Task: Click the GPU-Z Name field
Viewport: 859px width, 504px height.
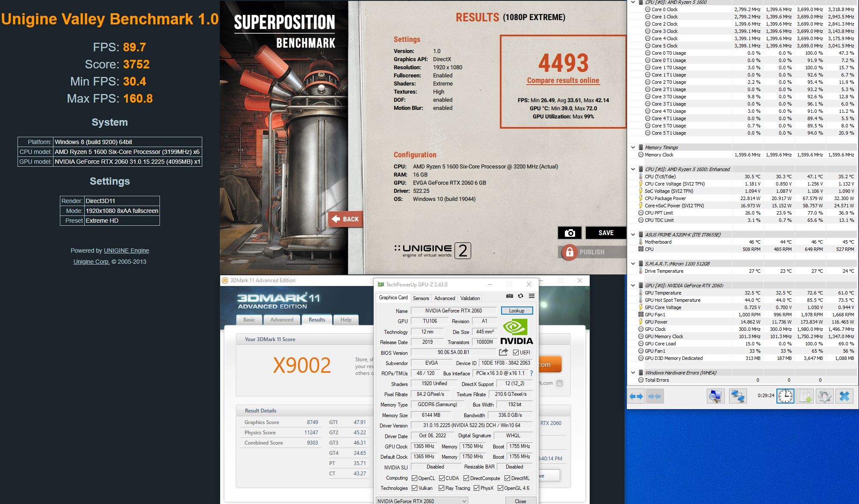Action: [453, 311]
